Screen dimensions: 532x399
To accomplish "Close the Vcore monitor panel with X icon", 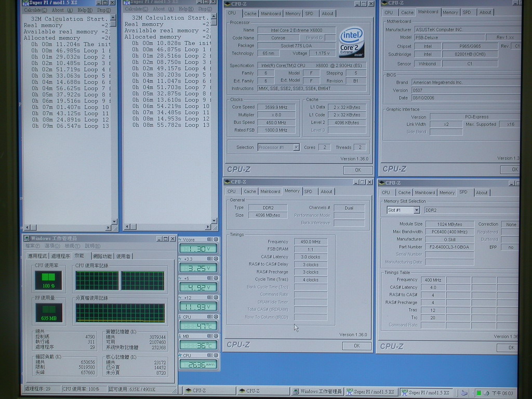I will (216, 240).
